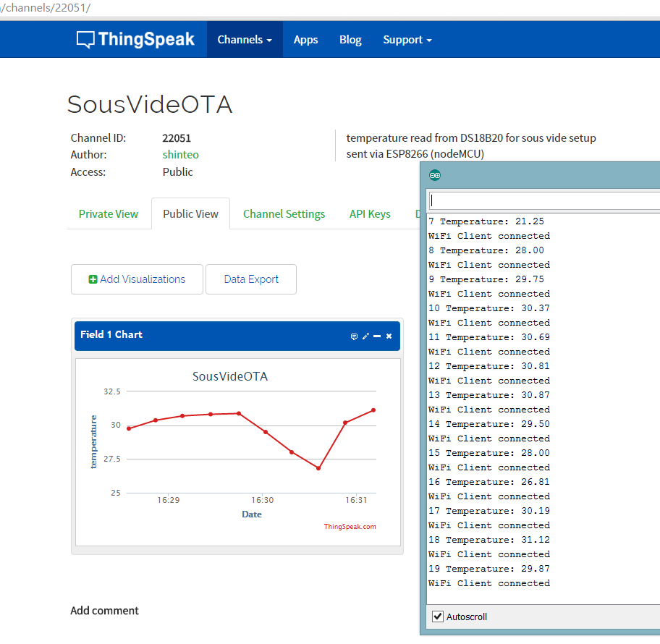This screenshot has height=644, width=660.
Task: Open author shinteo's profile link
Action: click(181, 154)
